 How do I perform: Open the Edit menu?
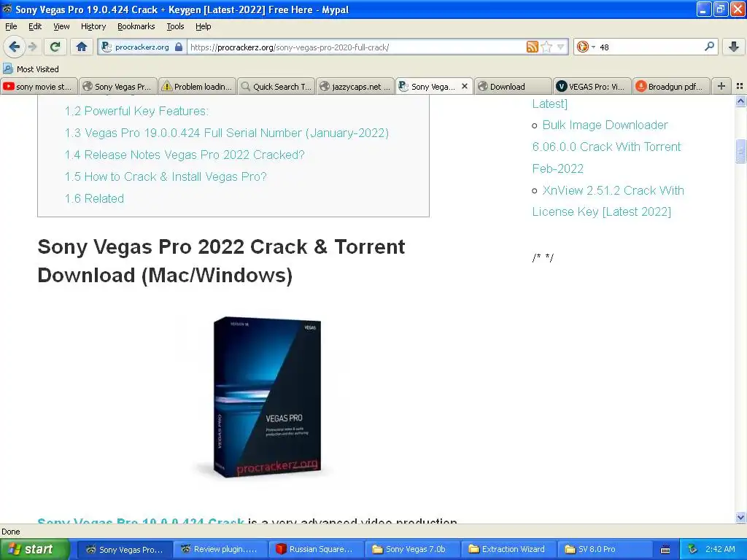click(x=35, y=26)
